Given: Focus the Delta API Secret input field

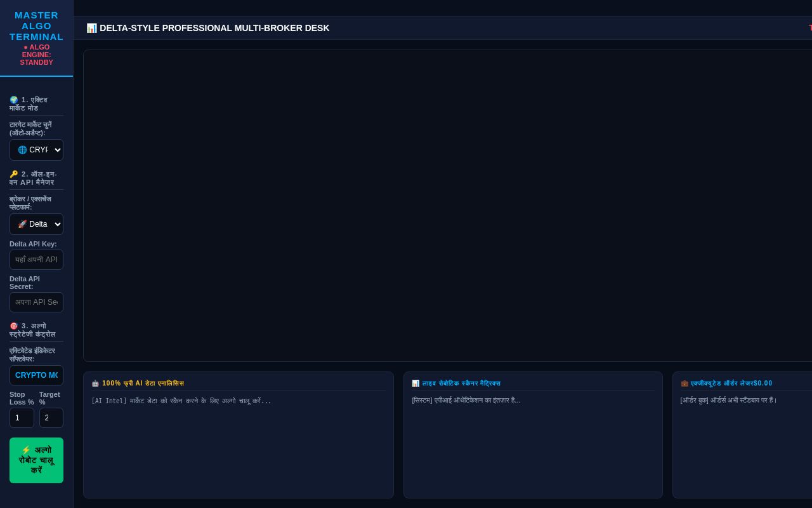Looking at the screenshot, I should pos(36,302).
